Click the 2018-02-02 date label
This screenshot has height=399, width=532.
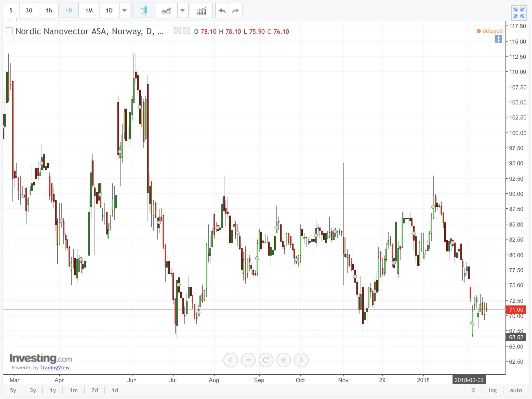(x=469, y=380)
